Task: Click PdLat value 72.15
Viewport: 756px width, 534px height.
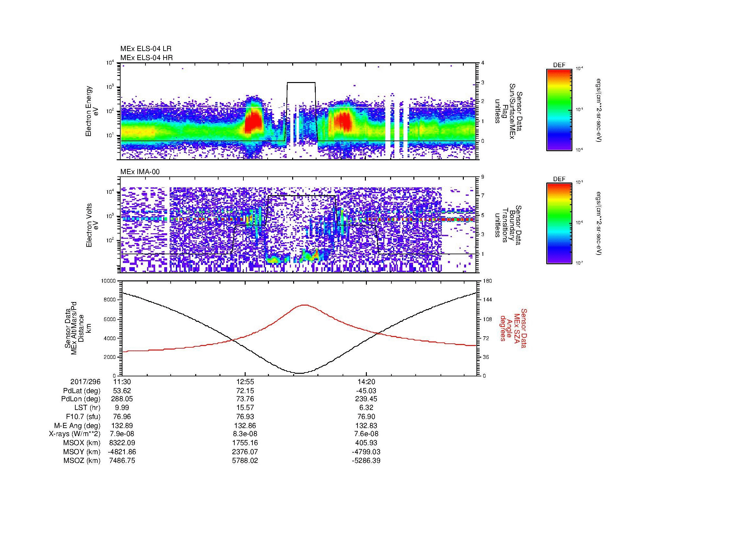Action: 245,391
